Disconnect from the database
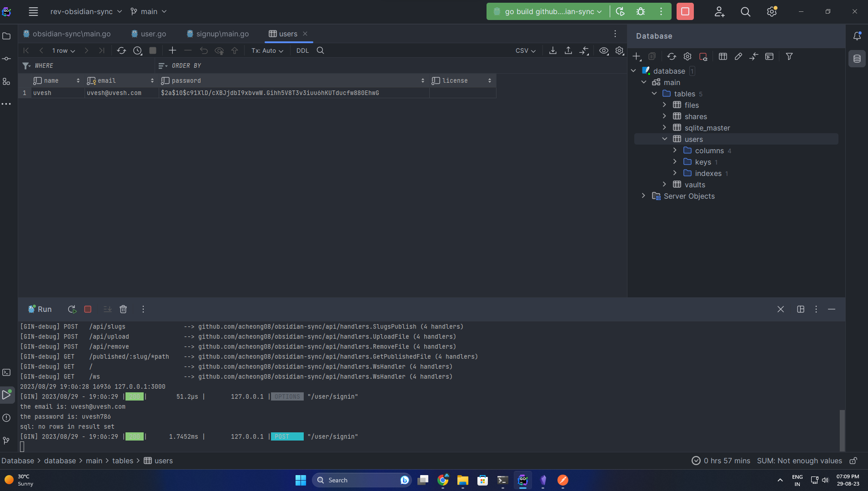This screenshot has width=868, height=491. point(703,56)
